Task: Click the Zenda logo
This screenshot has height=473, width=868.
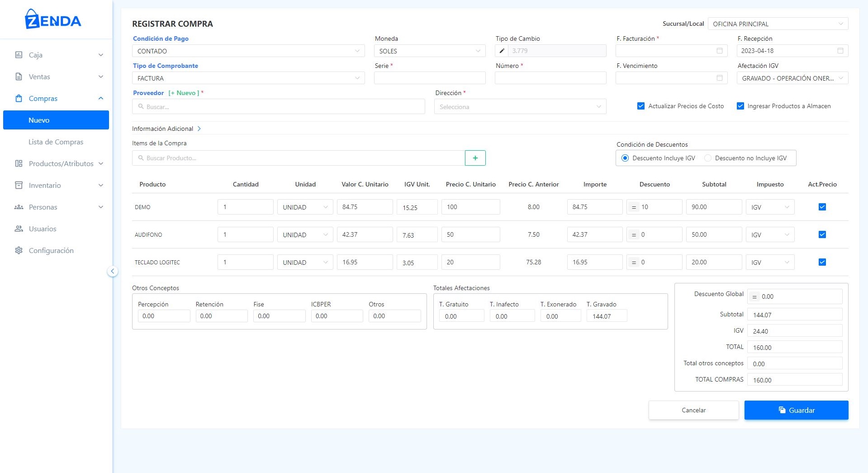Action: pyautogui.click(x=53, y=19)
